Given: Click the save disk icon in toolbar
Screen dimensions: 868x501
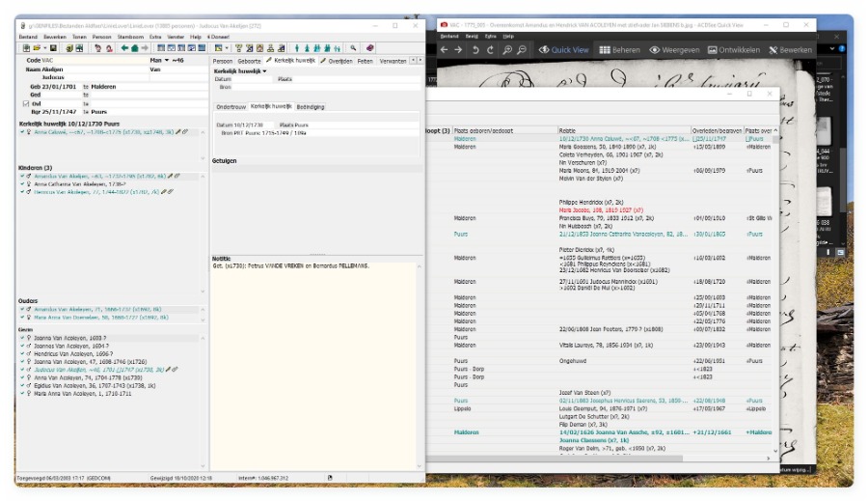Looking at the screenshot, I should (x=52, y=47).
